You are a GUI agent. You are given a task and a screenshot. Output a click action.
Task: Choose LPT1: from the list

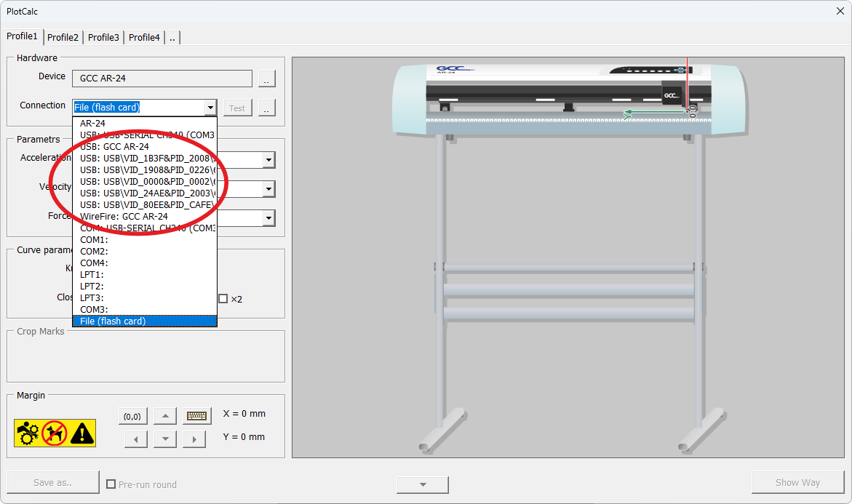(x=145, y=275)
